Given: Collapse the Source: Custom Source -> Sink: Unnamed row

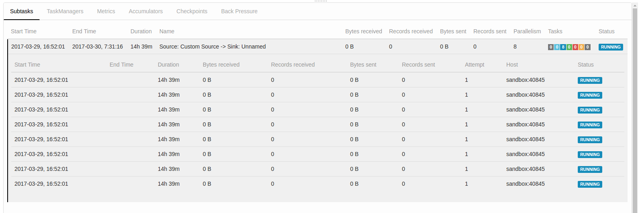Looking at the screenshot, I should coord(212,47).
